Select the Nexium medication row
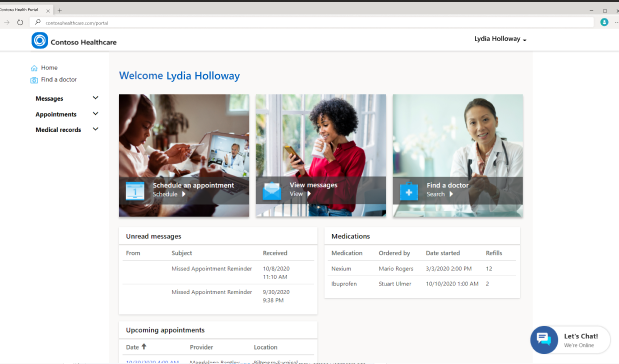619x364 pixels. coord(422,268)
